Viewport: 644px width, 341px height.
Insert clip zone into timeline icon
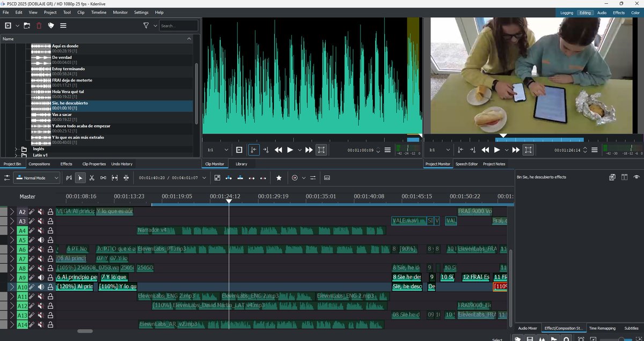[229, 177]
